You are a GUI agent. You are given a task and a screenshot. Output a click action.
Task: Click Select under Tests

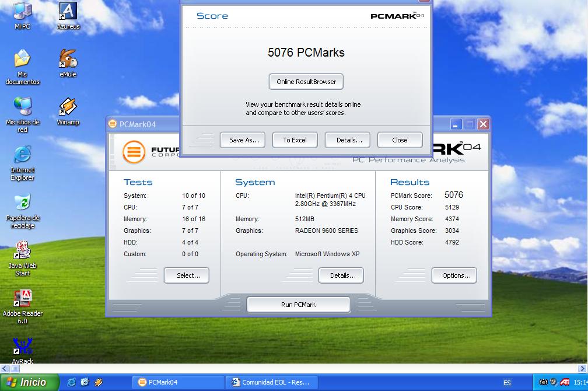pyautogui.click(x=187, y=275)
